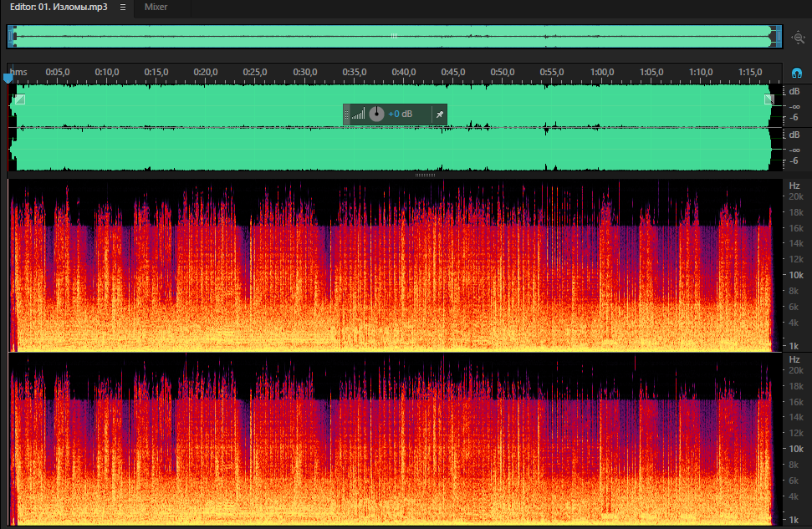Click the 0:30,0 ruler mark
The image size is (812, 529).
[305, 72]
